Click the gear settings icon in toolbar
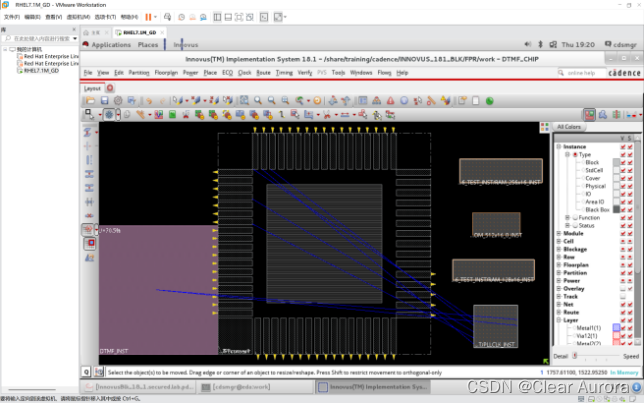Viewport: 644px width, 403px height. pyautogui.click(x=118, y=101)
